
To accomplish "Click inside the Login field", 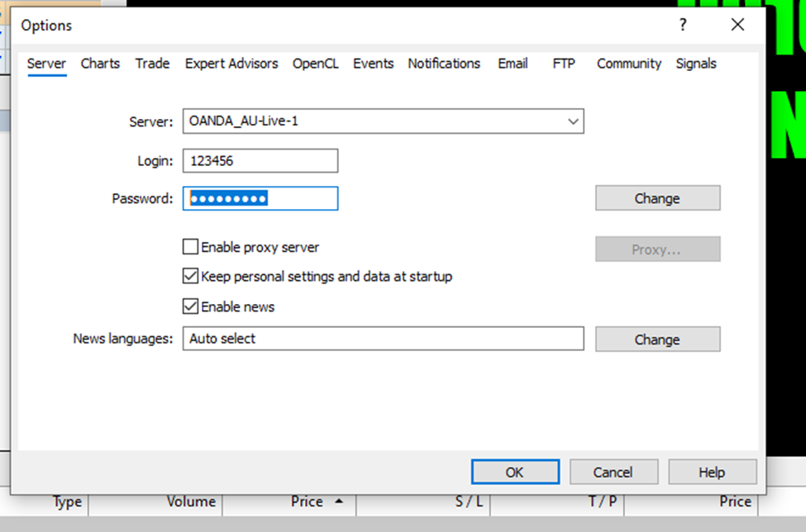I will pyautogui.click(x=260, y=161).
